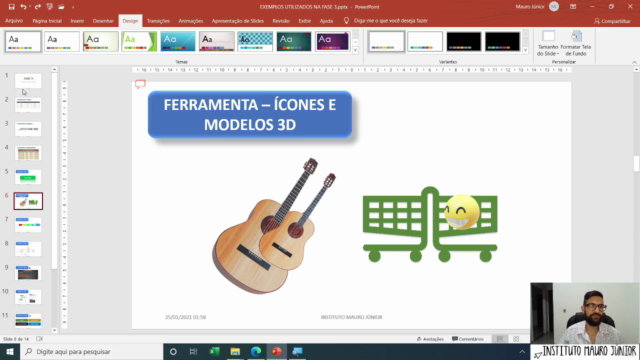
Task: Open the Apresentação de Slides tab
Action: click(x=238, y=21)
